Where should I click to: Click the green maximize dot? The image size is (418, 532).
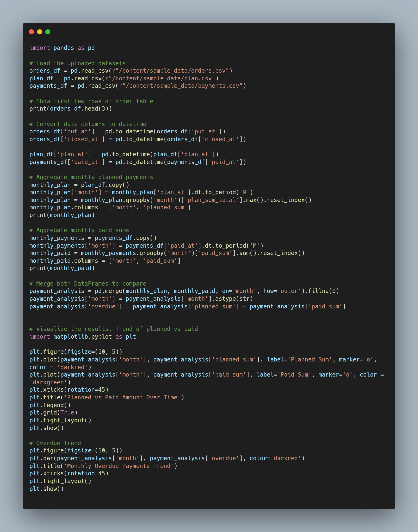pyautogui.click(x=48, y=32)
